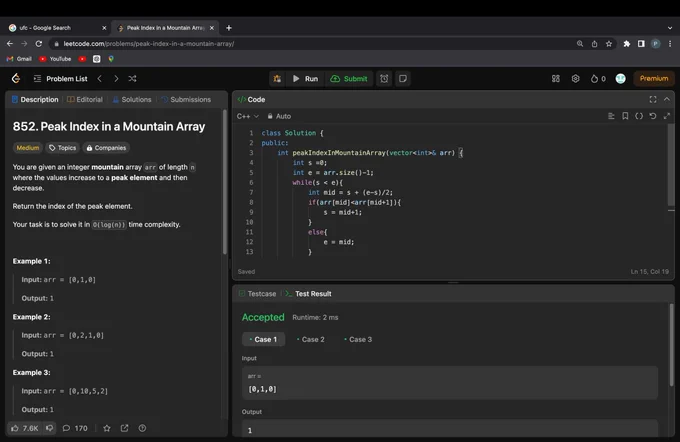Click the debugger icon beside Run
This screenshot has width=680, height=442.
[x=277, y=79]
